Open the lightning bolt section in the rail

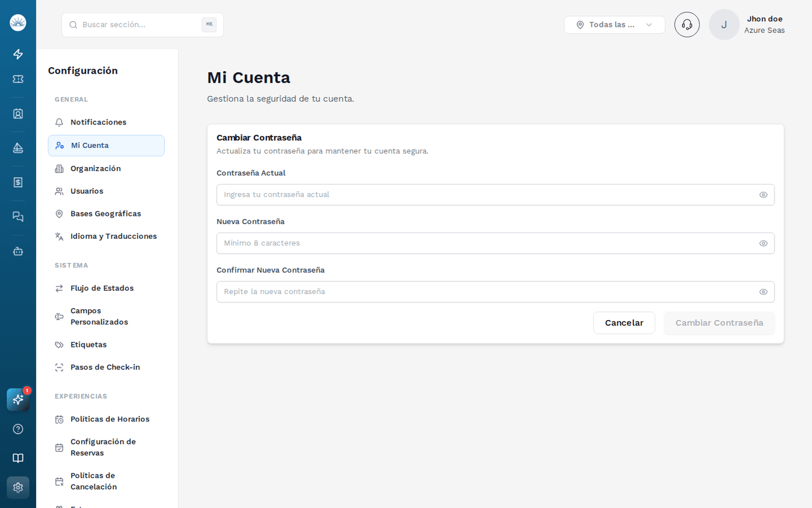(18, 54)
